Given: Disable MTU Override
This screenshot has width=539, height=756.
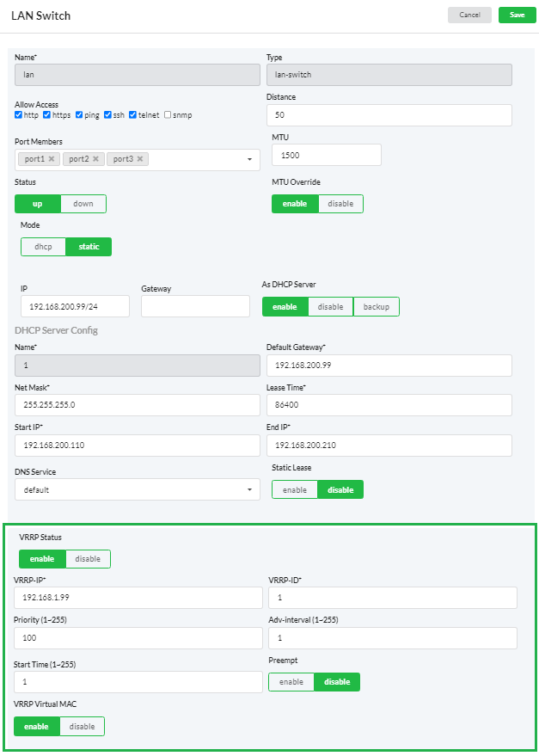Looking at the screenshot, I should 340,203.
